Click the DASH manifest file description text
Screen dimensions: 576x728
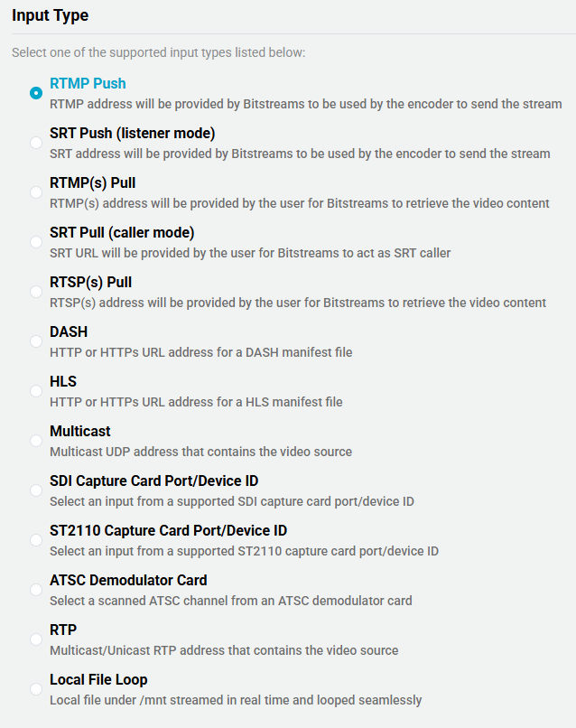coord(201,352)
